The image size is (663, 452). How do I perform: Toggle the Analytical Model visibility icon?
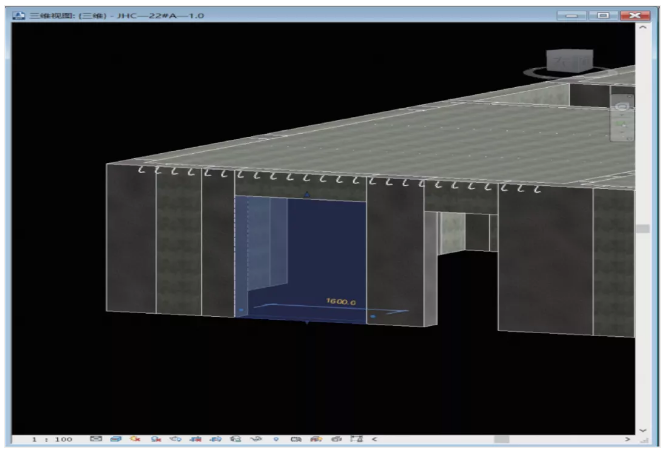pyautogui.click(x=316, y=439)
